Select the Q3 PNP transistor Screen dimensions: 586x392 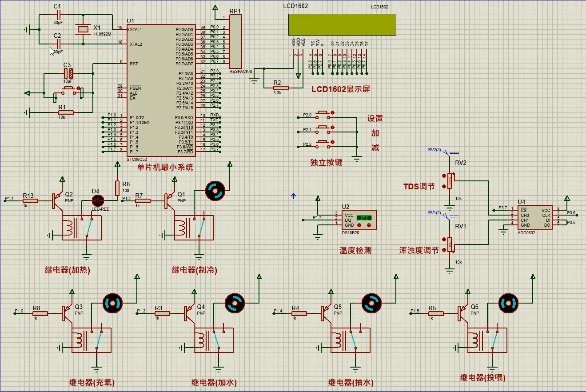tap(65, 312)
